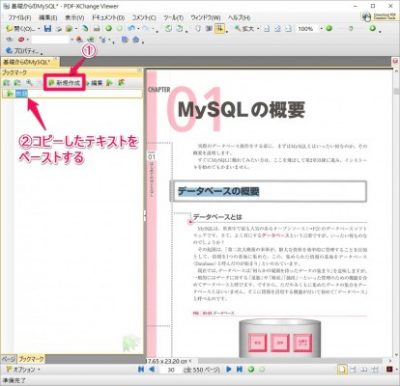Image resolution: width=400 pixels, height=386 pixels.
Task: Toggle facing pages layout mode
Action: point(364,369)
